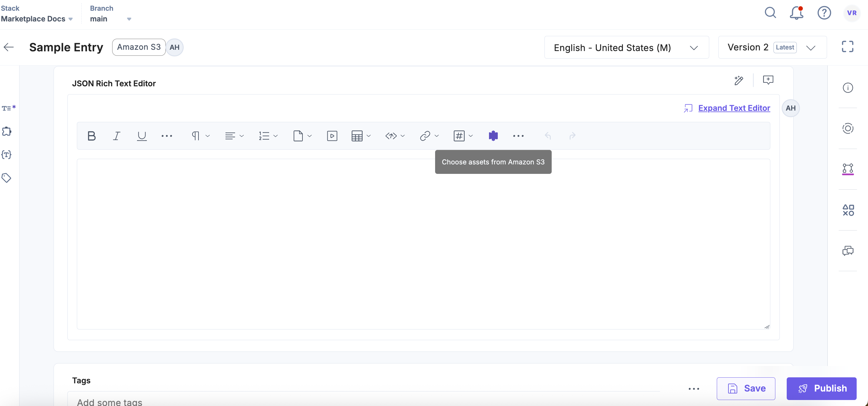The height and width of the screenshot is (406, 868).
Task: Toggle bold formatting
Action: coord(91,136)
